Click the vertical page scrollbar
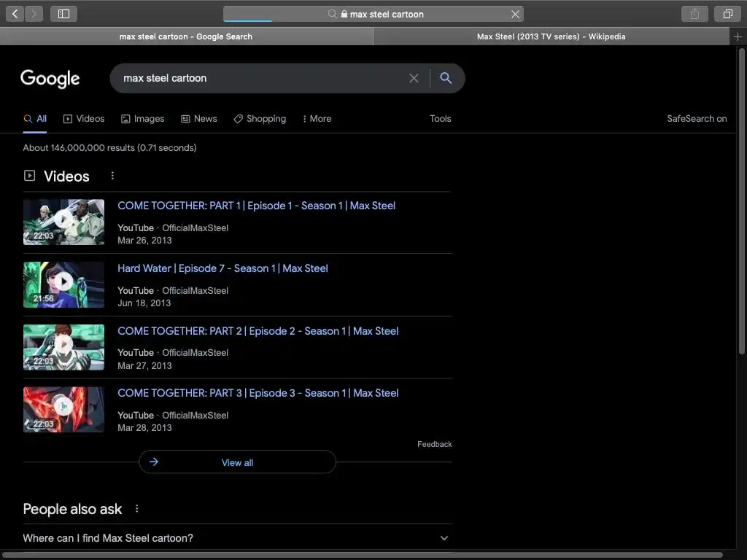The height and width of the screenshot is (560, 747). pos(741,203)
